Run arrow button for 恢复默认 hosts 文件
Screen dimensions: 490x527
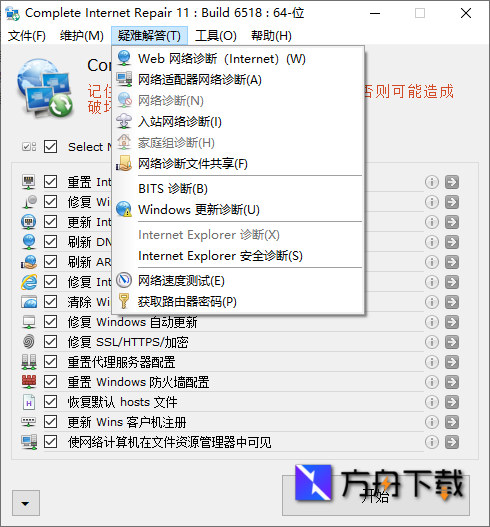(452, 402)
